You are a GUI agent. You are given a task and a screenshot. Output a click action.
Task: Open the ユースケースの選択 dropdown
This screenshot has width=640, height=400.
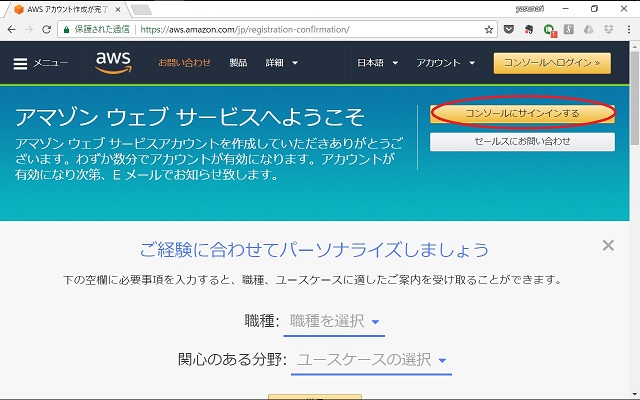[x=371, y=360]
